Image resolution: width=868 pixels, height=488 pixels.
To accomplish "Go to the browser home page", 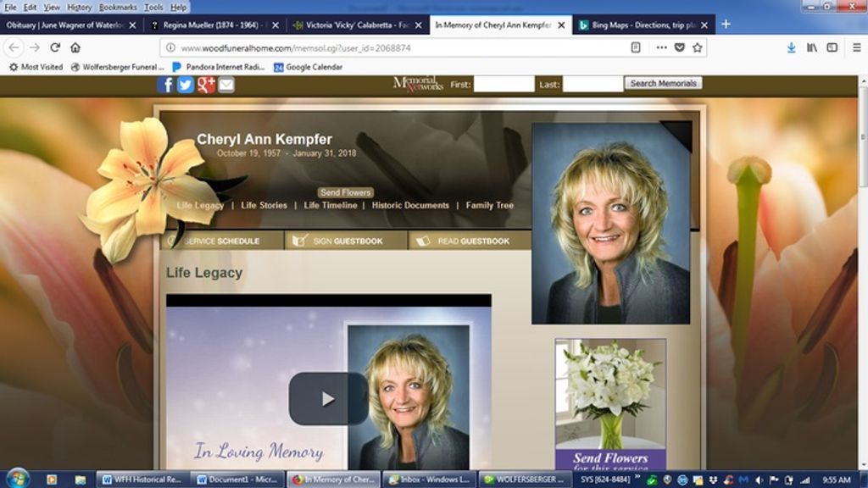I will coord(75,48).
